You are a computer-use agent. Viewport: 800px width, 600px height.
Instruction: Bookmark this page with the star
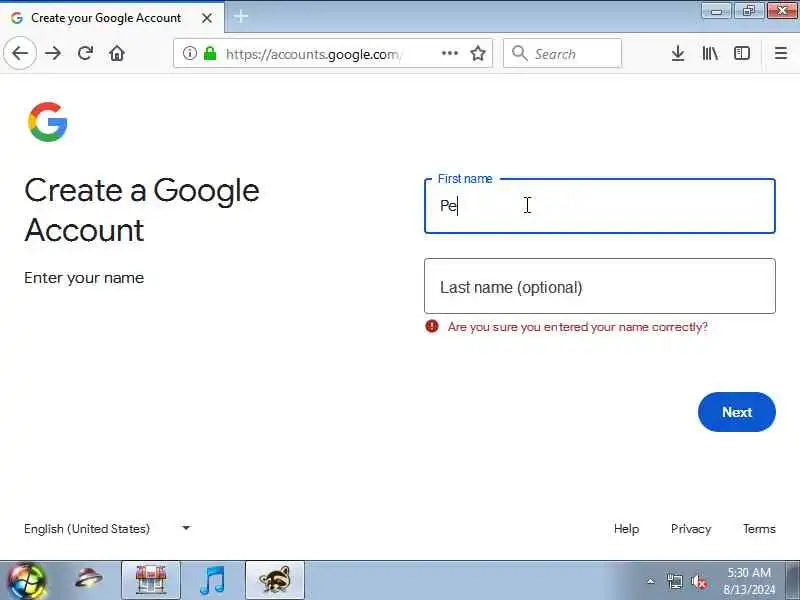[478, 53]
